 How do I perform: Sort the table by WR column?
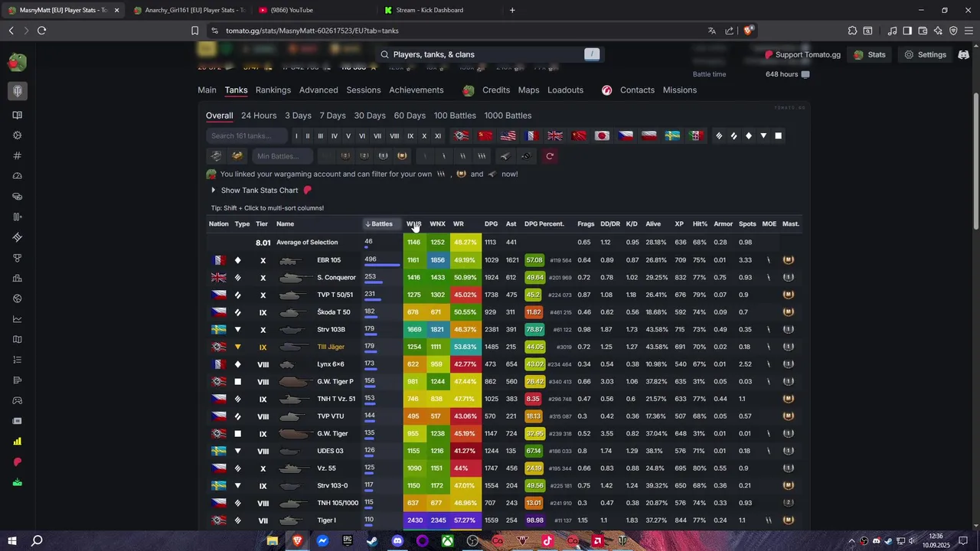459,224
